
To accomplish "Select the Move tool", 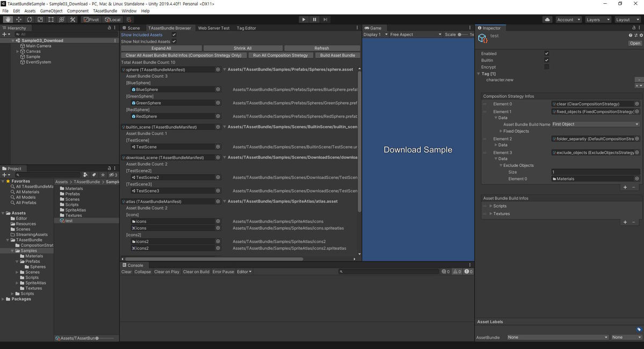I will coord(18,19).
